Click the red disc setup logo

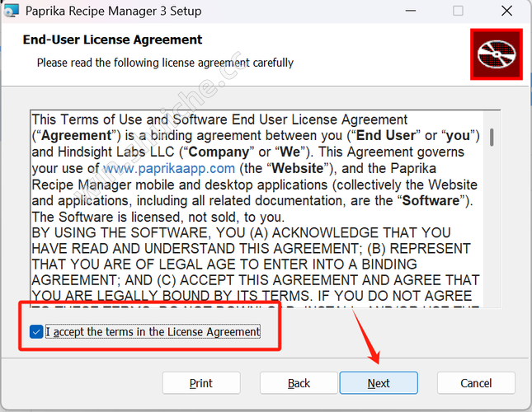[497, 54]
